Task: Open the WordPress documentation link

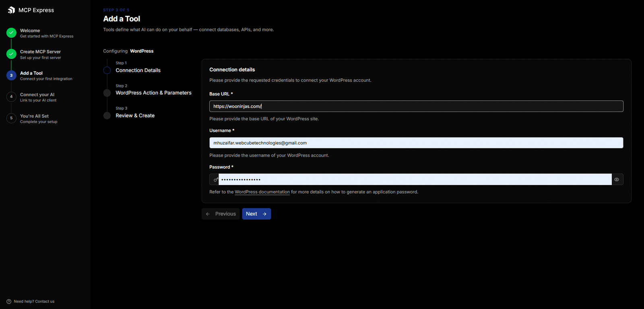Action: coord(262,192)
